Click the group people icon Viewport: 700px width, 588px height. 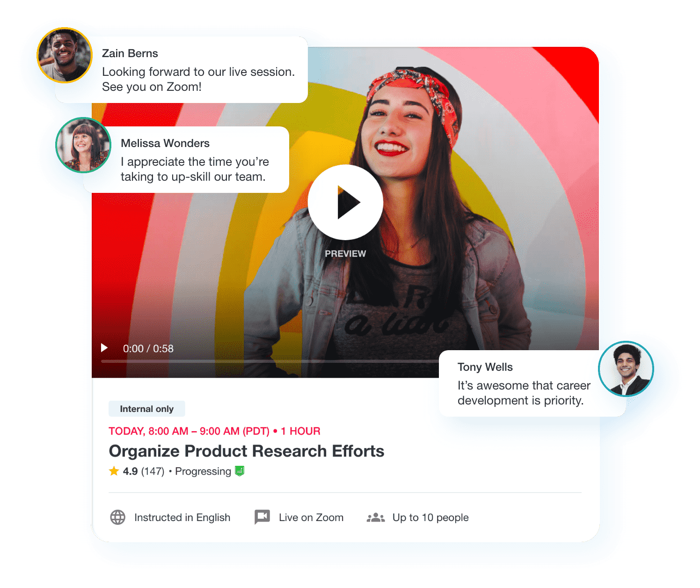tap(375, 517)
